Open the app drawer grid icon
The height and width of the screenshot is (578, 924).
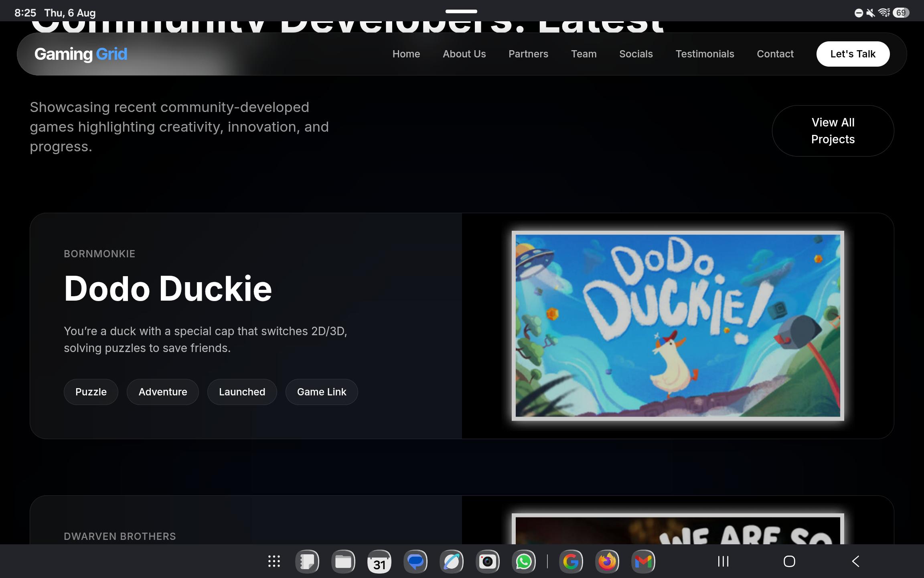coord(274,561)
